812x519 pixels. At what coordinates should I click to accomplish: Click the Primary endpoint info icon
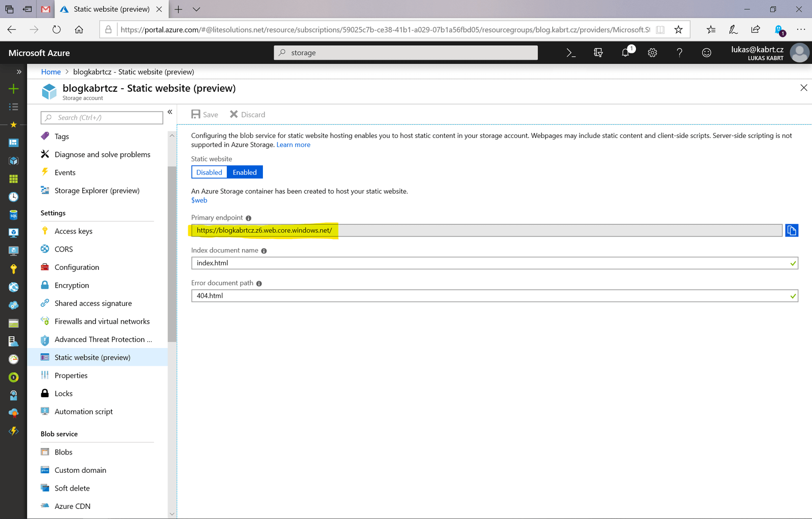249,218
